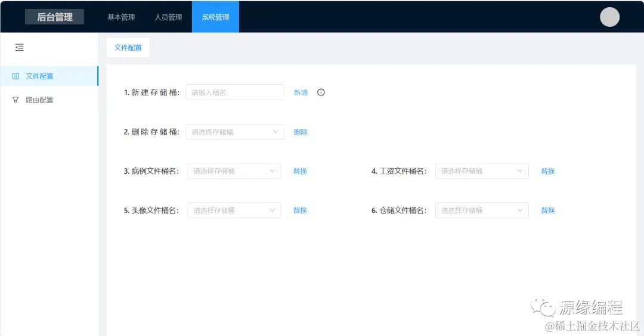Viewport: 644px width, 336px height.
Task: Open the 病例文件桶名 dropdown
Action: [x=234, y=171]
